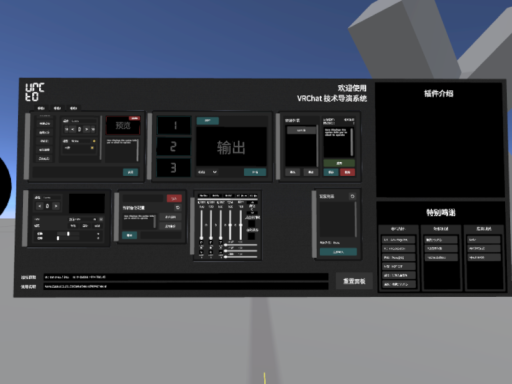Viewport: 512px width, 384px height.
Task: Click the down arrow on the mixer's right side
Action: 252,212
